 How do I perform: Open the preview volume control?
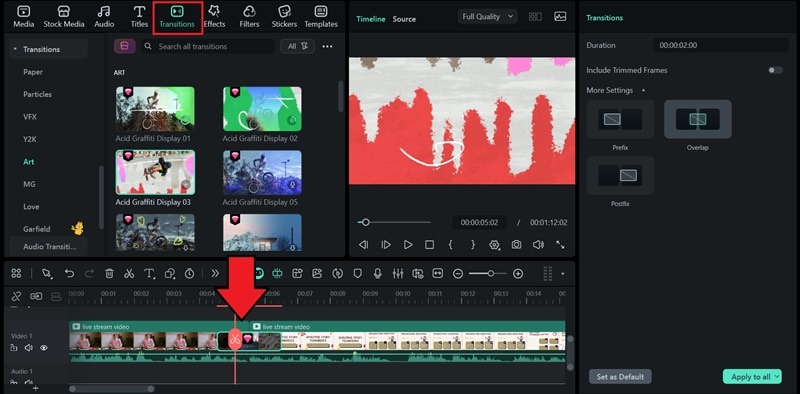click(x=538, y=245)
